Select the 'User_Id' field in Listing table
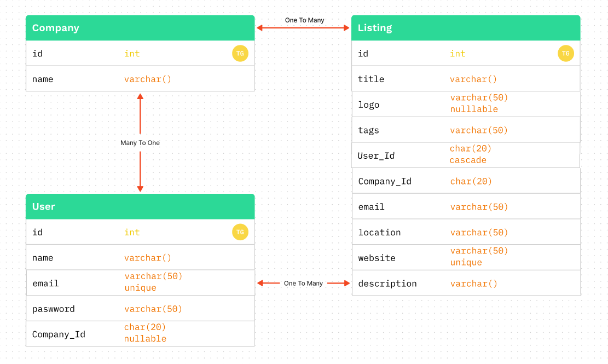 [x=465, y=155]
